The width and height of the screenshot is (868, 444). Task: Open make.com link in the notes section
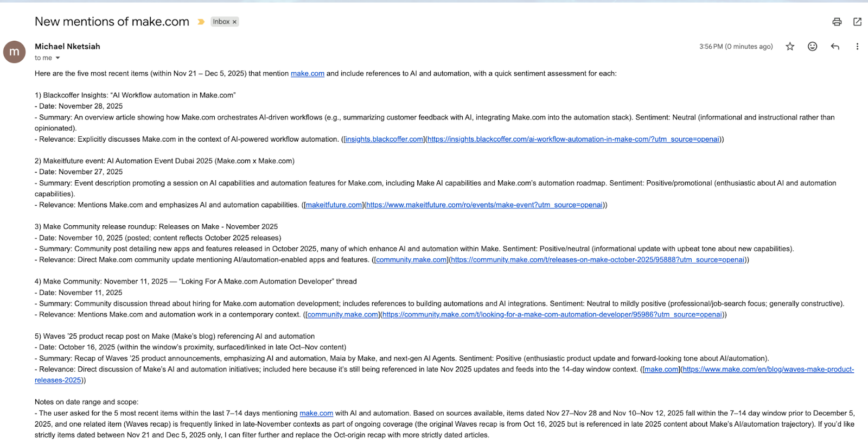316,414
